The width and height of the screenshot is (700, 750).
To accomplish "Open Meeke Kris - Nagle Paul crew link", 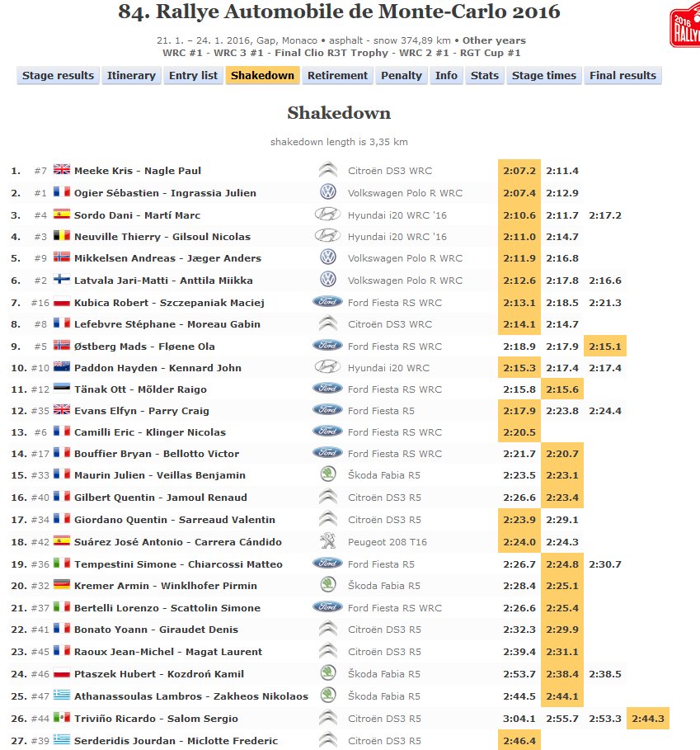I will [138, 171].
